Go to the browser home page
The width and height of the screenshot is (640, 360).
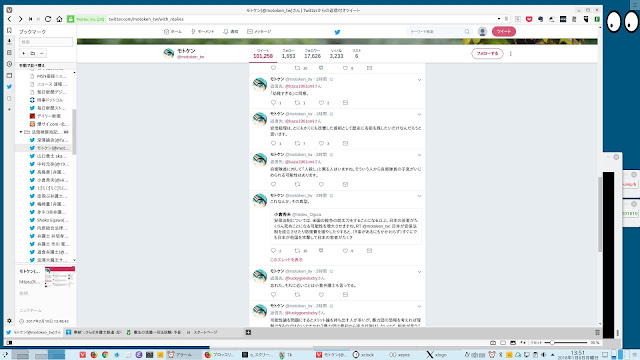pos(59,19)
